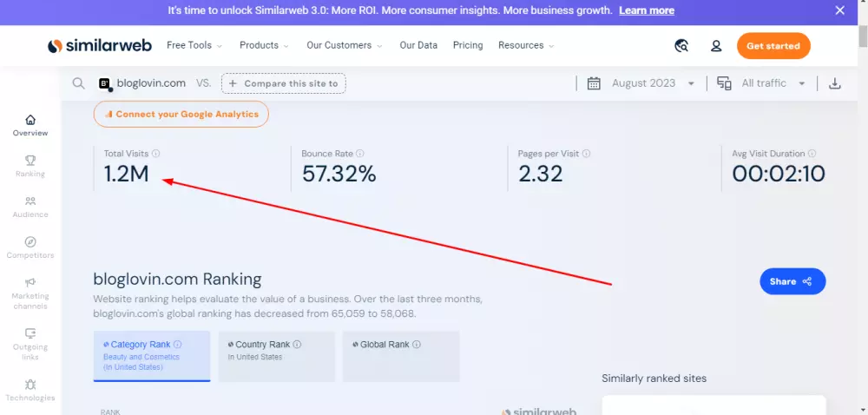This screenshot has height=415, width=868.
Task: Expand the Products menu
Action: tap(264, 45)
